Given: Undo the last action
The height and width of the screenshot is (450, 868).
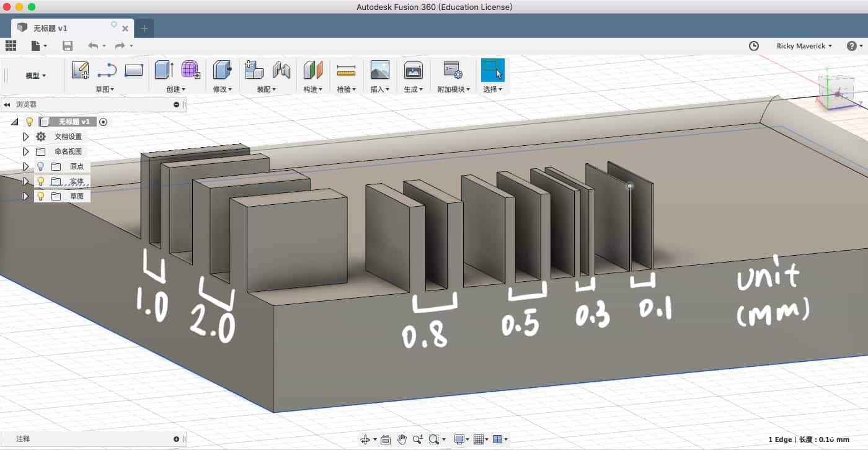Looking at the screenshot, I should click(93, 46).
